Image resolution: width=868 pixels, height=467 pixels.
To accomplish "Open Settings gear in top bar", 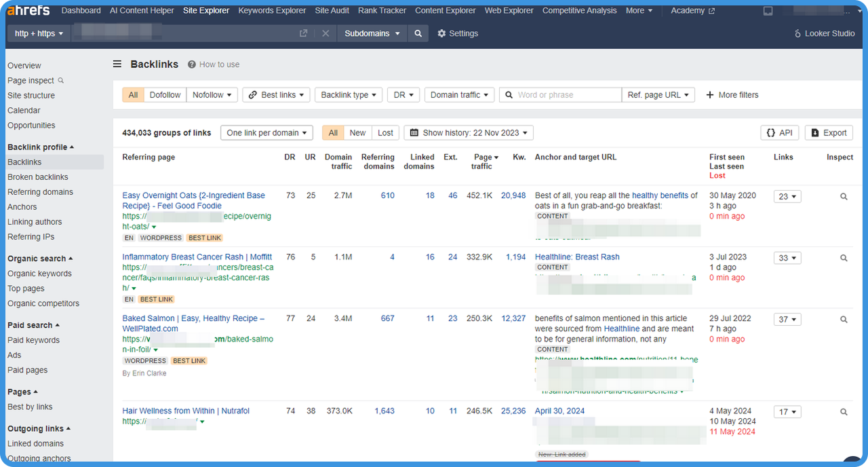I will pyautogui.click(x=458, y=33).
